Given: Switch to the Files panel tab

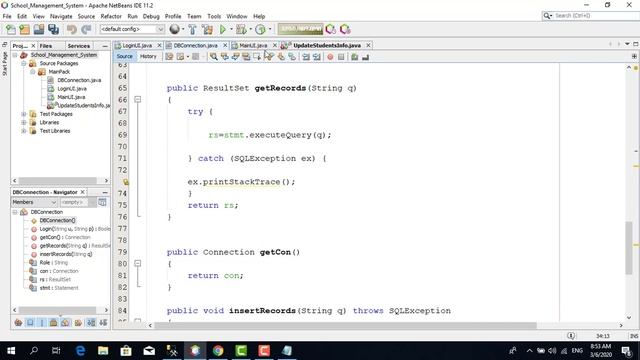Looking at the screenshot, I should tap(46, 46).
